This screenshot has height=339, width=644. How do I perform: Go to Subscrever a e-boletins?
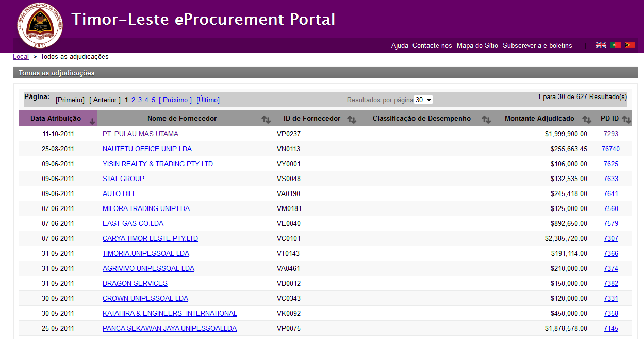pos(537,46)
